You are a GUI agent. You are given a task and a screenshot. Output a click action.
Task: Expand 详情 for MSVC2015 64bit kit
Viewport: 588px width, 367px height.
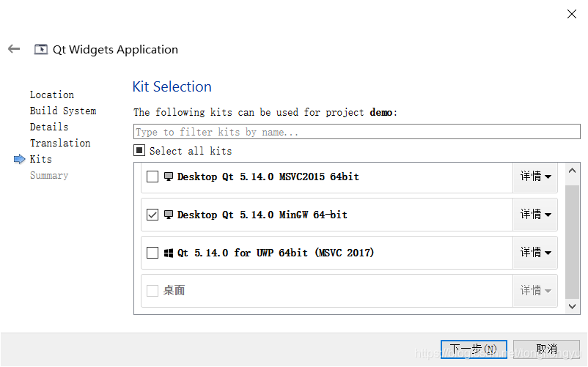(x=535, y=177)
